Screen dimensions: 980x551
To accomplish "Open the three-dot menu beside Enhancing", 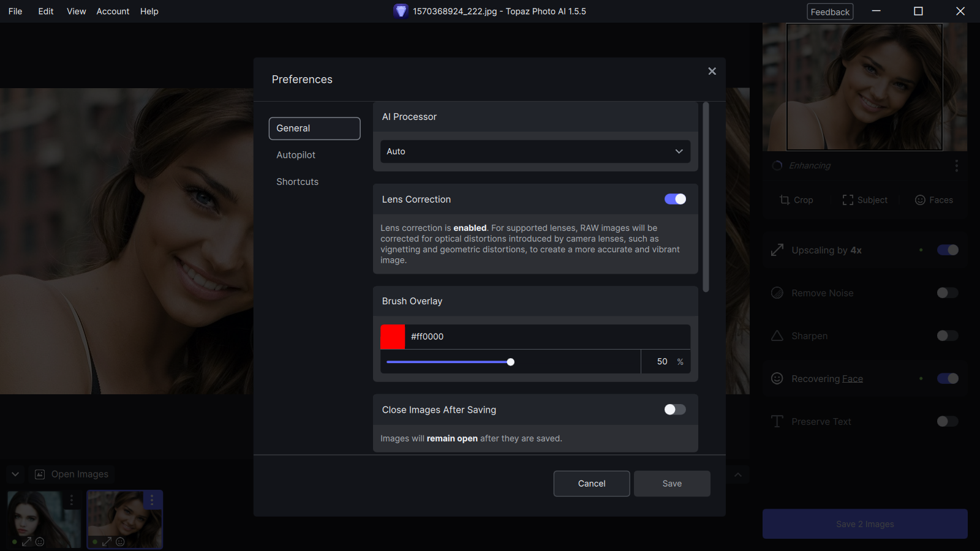I will [956, 166].
